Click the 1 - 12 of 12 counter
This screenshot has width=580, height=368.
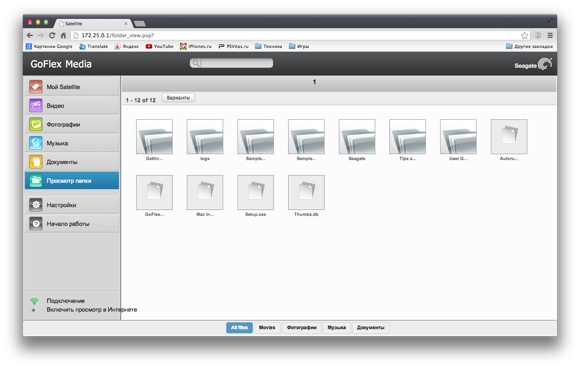tap(141, 100)
